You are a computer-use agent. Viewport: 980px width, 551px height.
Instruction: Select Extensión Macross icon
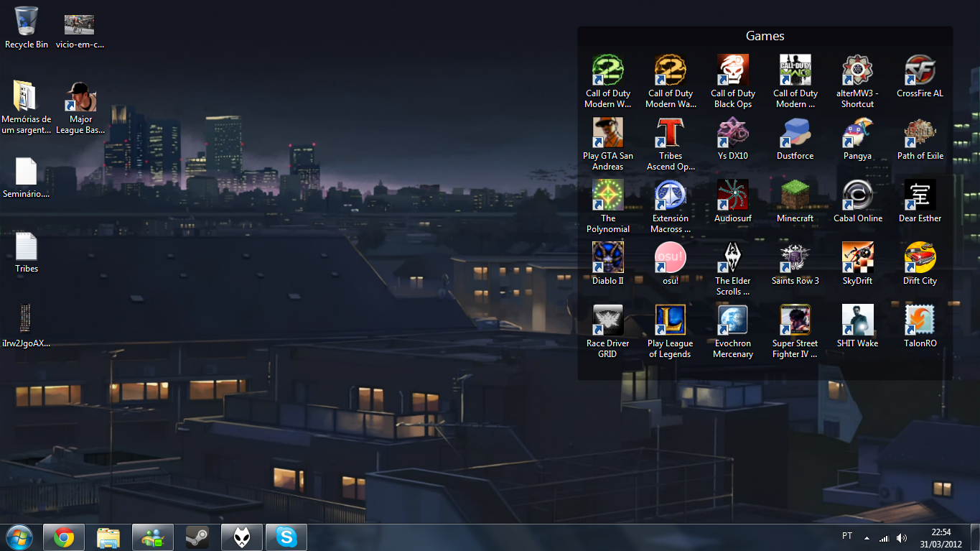click(x=670, y=195)
